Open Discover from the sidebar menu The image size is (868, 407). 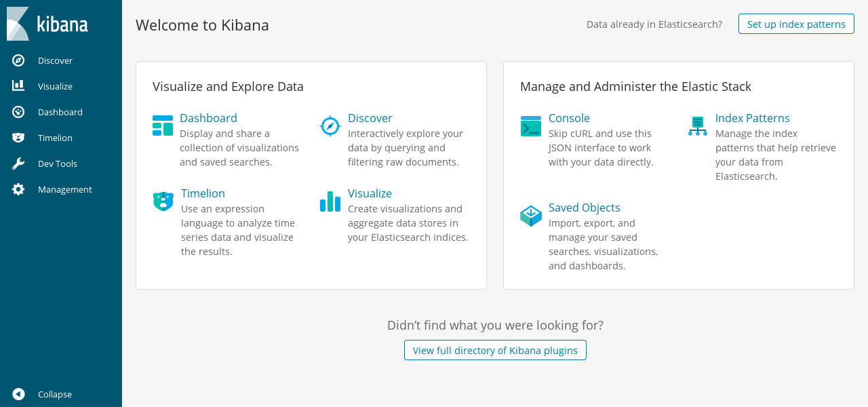pos(55,60)
